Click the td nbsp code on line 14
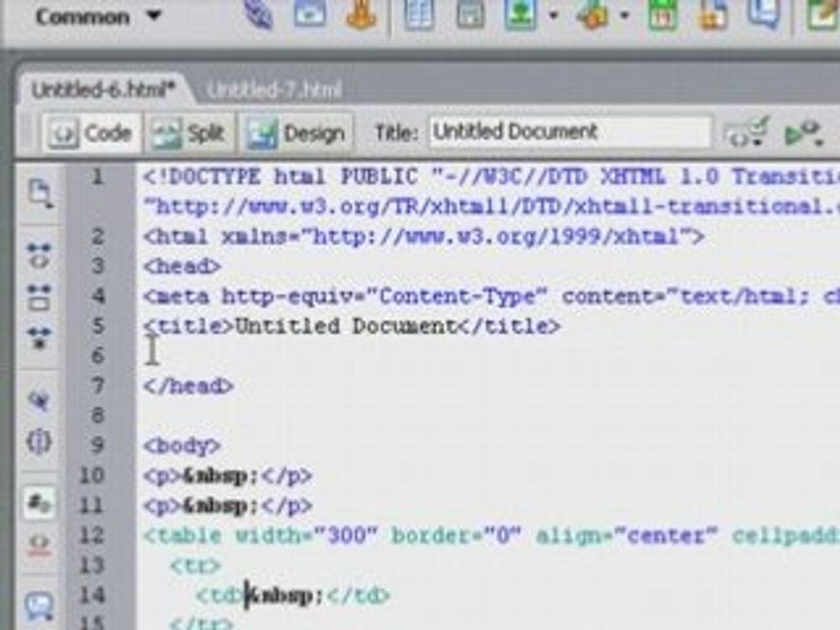Viewport: 840px width, 630px height. click(x=293, y=596)
